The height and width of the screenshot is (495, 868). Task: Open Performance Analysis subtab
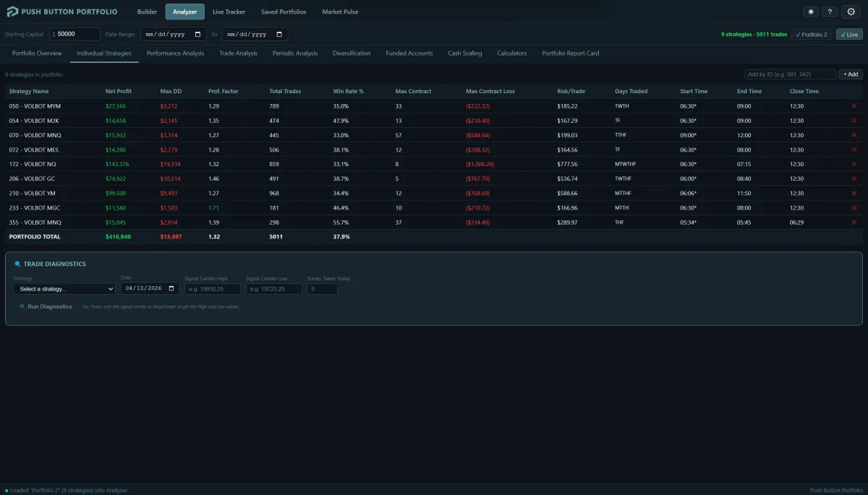click(175, 53)
